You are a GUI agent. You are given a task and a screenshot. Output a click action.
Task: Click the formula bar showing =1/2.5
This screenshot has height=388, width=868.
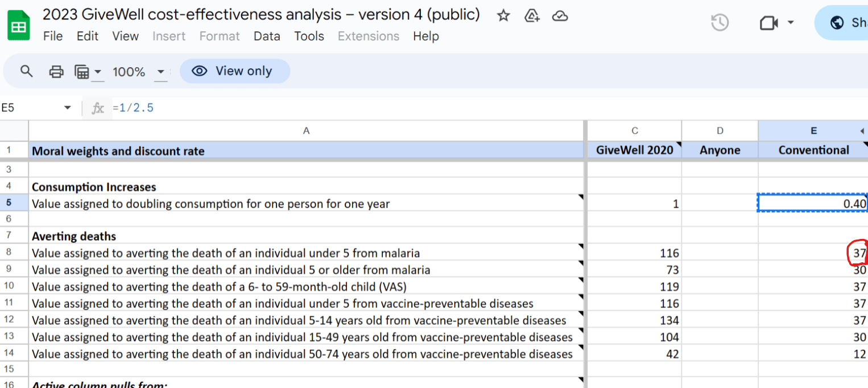pyautogui.click(x=341, y=108)
